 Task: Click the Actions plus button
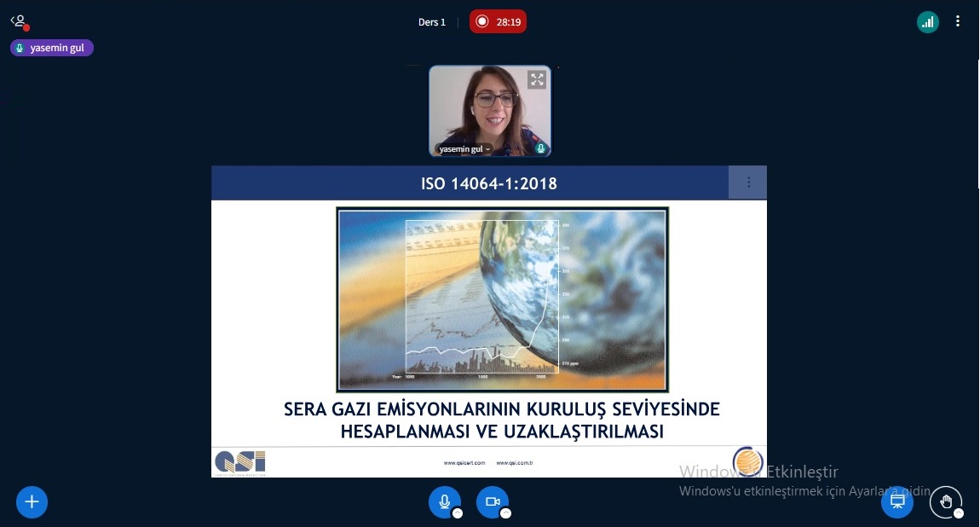tap(32, 501)
